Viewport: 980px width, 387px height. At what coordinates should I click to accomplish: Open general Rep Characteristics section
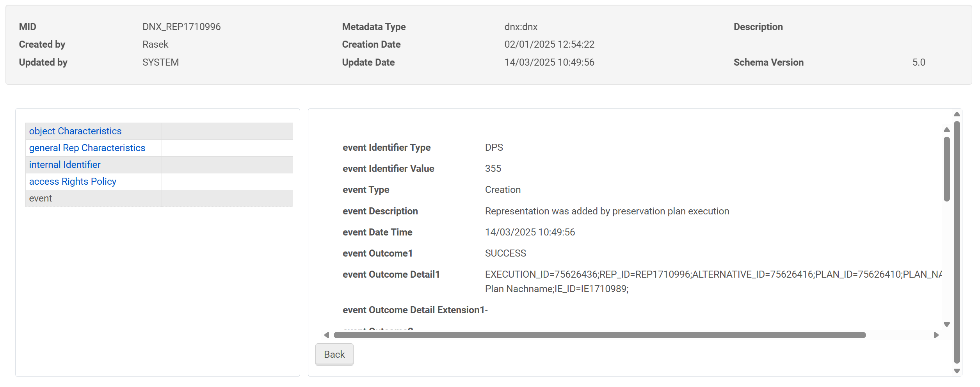87,148
